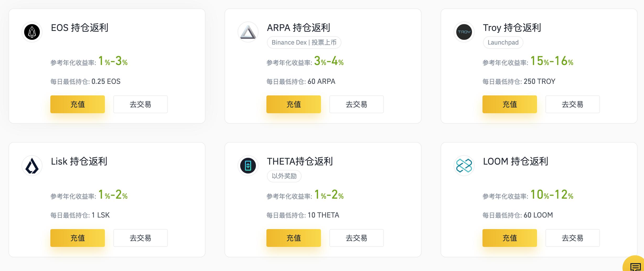
Task: Click the EOS coin logo icon
Action: point(32,32)
